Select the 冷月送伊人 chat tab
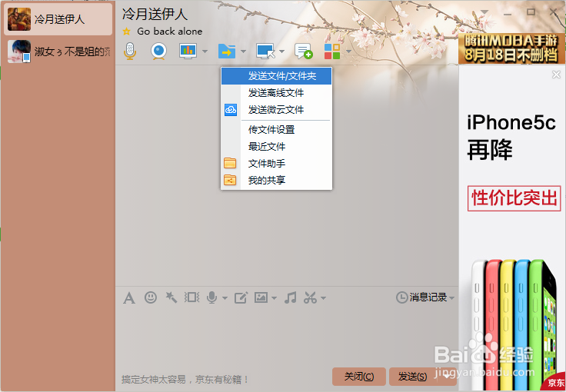Screen dimensions: 566x392 [x=58, y=19]
